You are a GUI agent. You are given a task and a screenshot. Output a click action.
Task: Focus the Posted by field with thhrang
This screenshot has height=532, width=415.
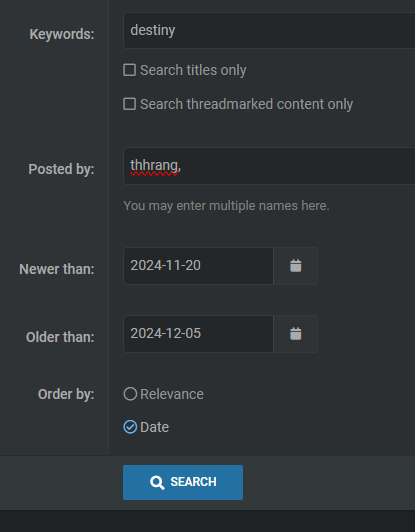(269, 166)
